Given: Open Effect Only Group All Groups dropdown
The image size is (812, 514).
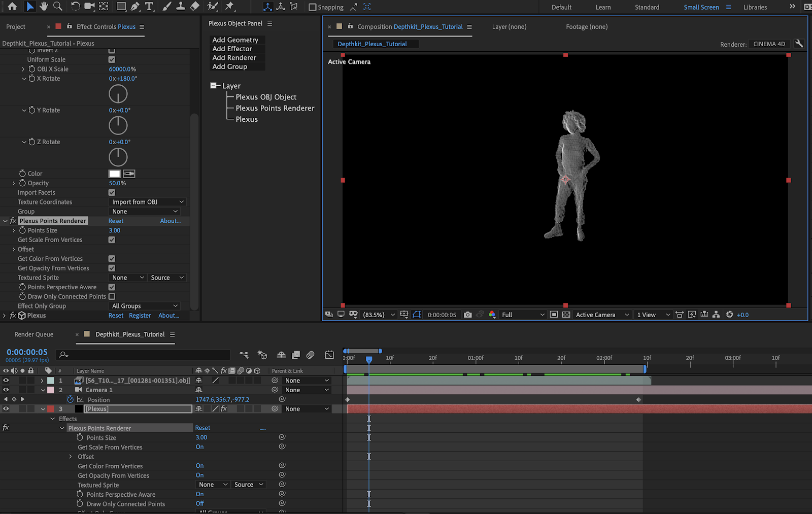Looking at the screenshot, I should [x=145, y=306].
